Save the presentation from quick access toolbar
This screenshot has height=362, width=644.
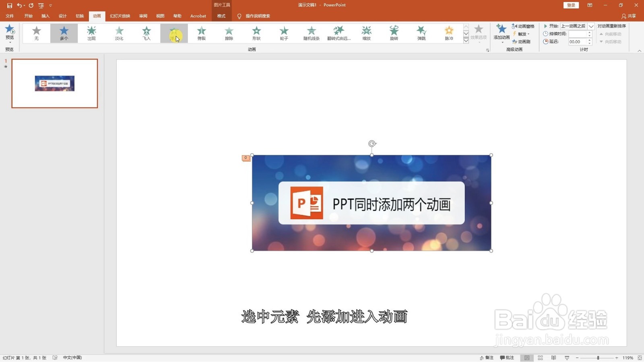pyautogui.click(x=10, y=5)
